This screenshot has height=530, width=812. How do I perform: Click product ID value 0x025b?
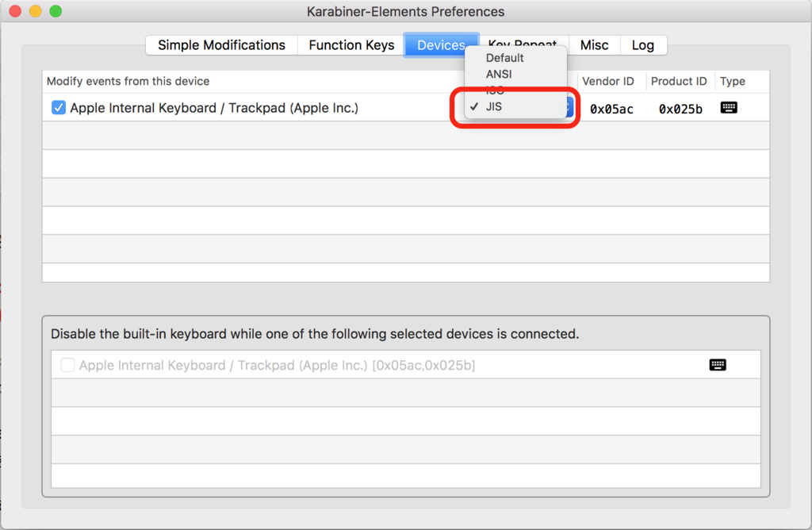click(x=680, y=109)
